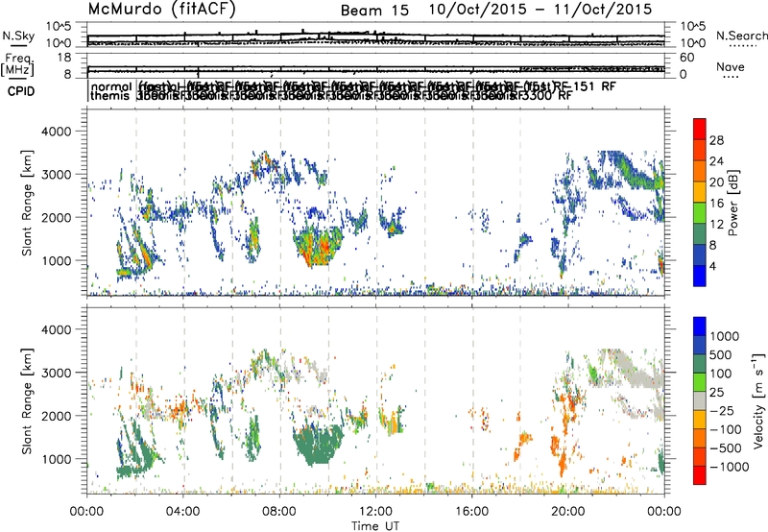
Task: Click the 'N.Search' legend label
Action: click(742, 36)
